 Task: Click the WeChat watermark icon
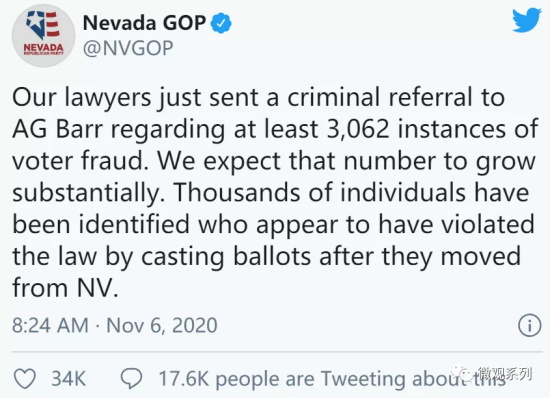click(463, 374)
